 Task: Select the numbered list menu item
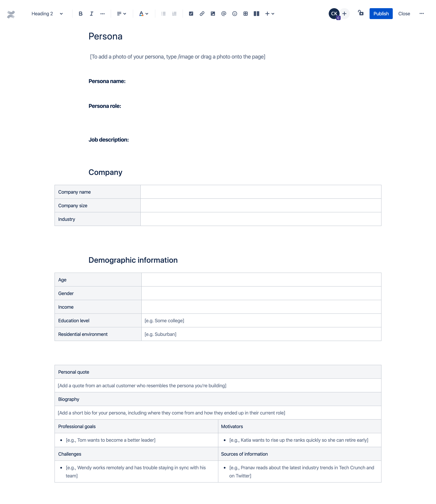click(174, 14)
